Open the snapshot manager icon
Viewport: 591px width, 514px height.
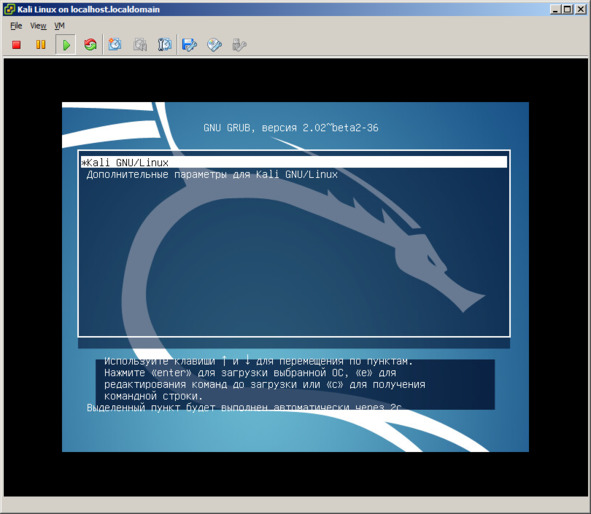(x=165, y=44)
